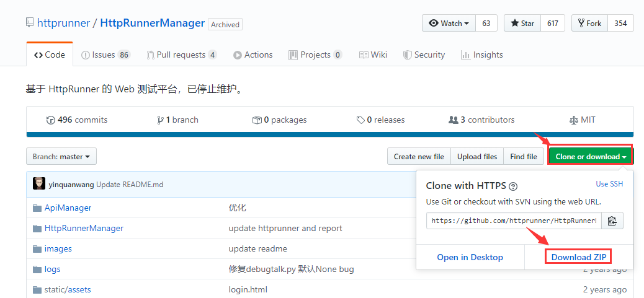The width and height of the screenshot is (644, 298).
Task: Open the HttpRunnerManager folder in file list
Action: coord(84,229)
